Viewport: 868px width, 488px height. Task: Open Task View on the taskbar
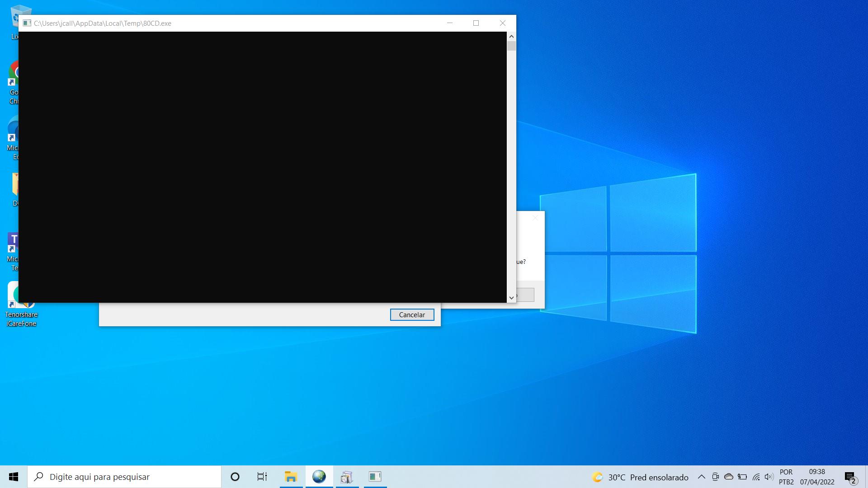point(262,477)
